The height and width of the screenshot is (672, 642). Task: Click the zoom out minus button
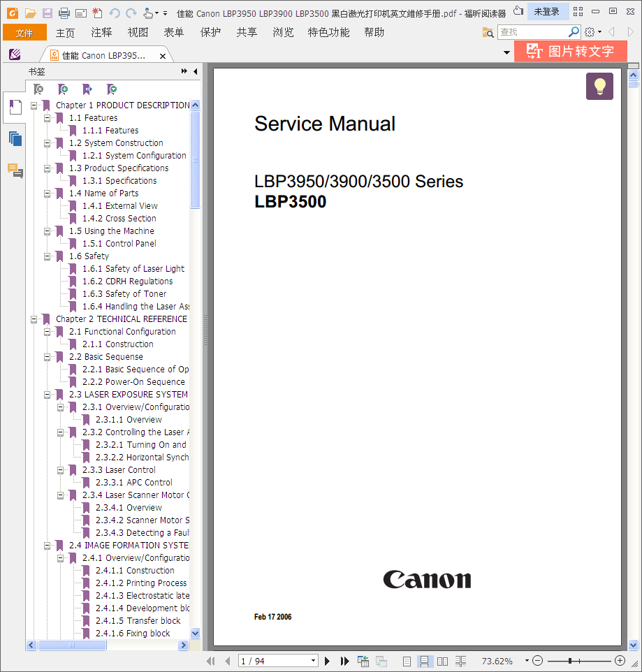[x=537, y=661]
